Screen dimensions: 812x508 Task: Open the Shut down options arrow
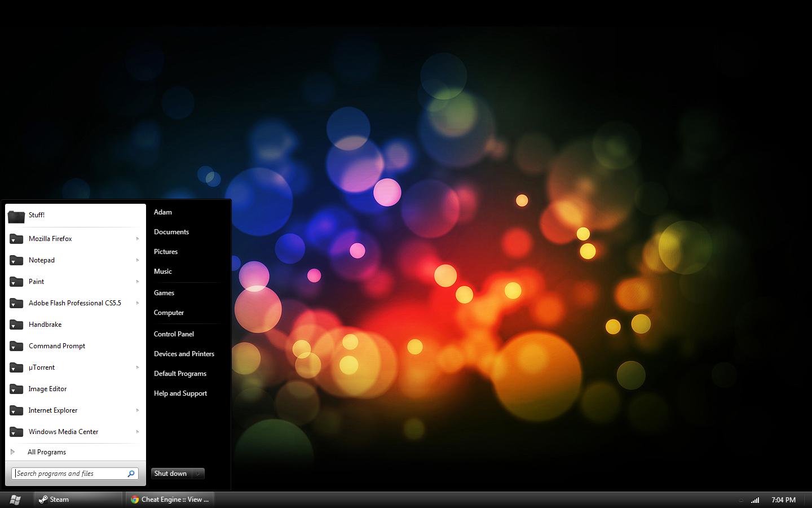(198, 474)
